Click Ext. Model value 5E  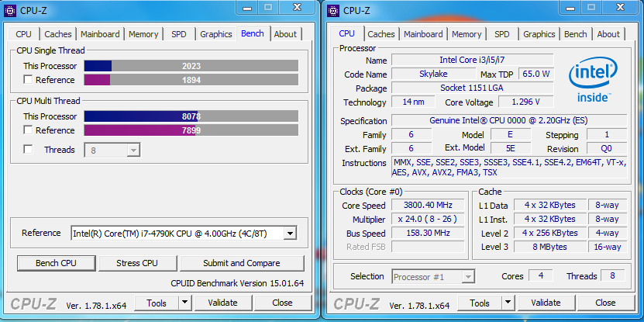(511, 148)
